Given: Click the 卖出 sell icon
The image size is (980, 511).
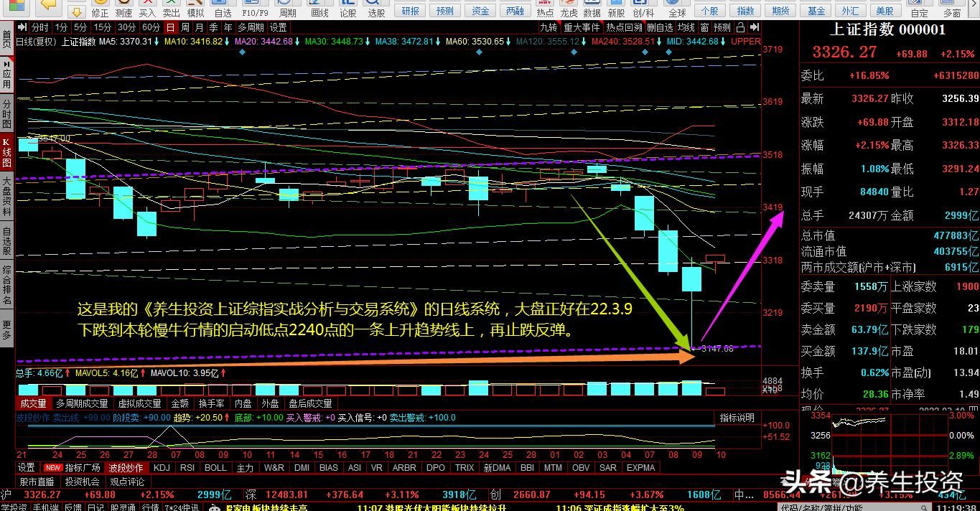Looking at the screenshot, I should pyautogui.click(x=171, y=9).
